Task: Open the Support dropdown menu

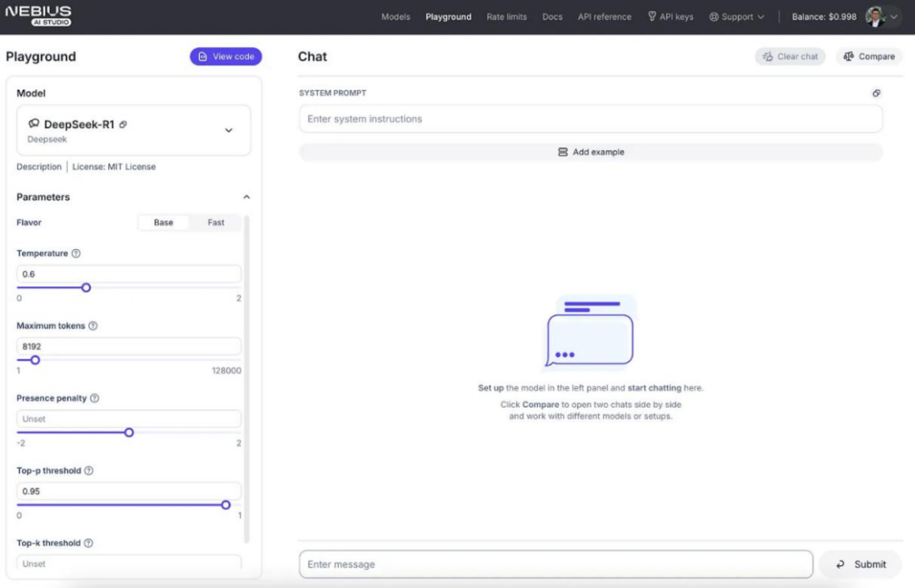Action: point(736,17)
